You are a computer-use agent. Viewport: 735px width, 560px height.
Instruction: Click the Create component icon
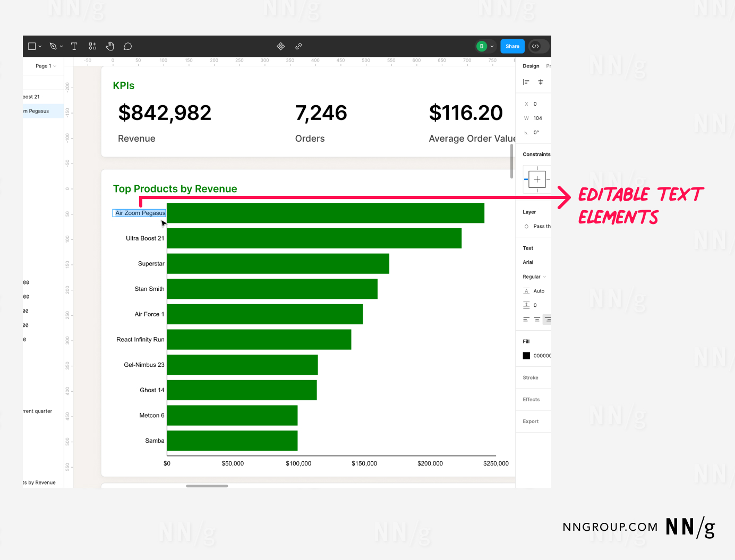(281, 47)
